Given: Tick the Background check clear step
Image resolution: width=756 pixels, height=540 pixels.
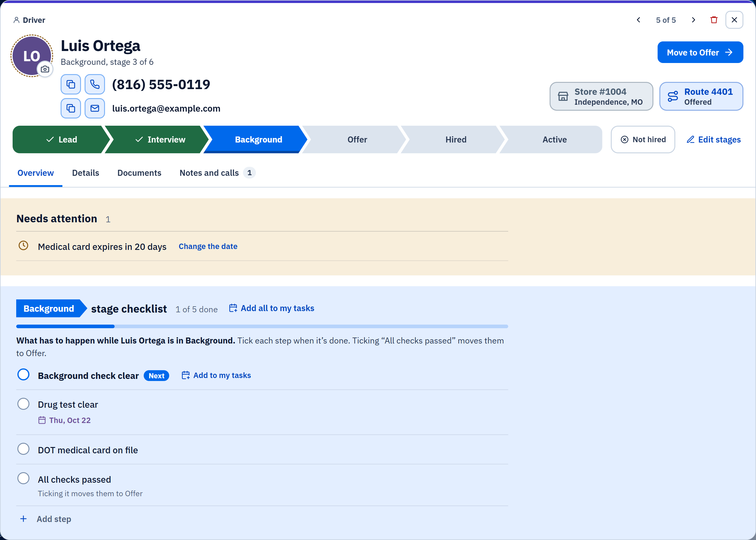Looking at the screenshot, I should (23, 375).
